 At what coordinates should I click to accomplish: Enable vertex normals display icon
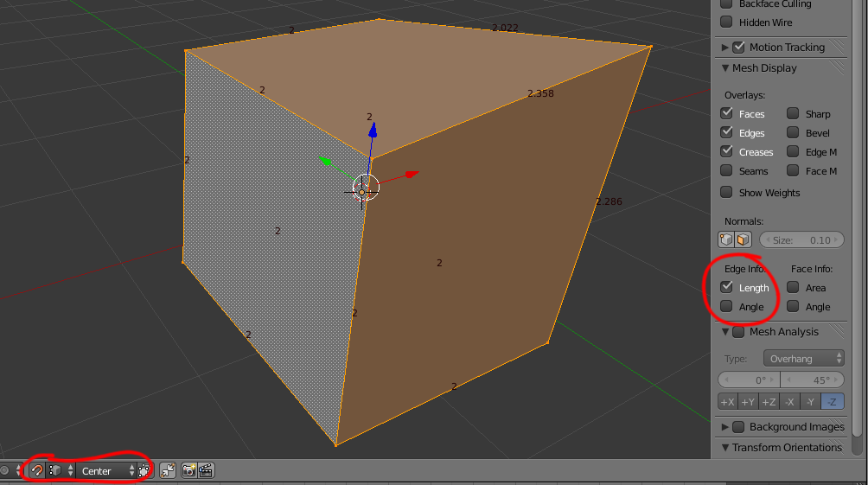(x=725, y=239)
